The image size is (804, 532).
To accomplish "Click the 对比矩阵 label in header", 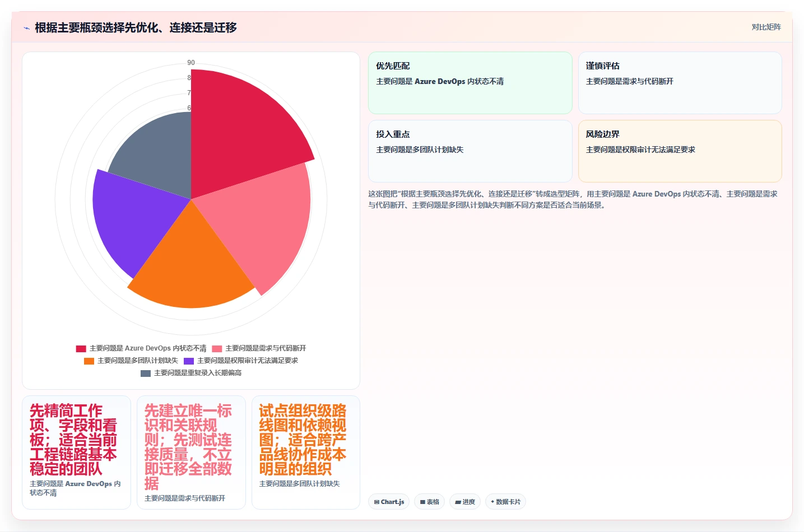I will click(766, 27).
